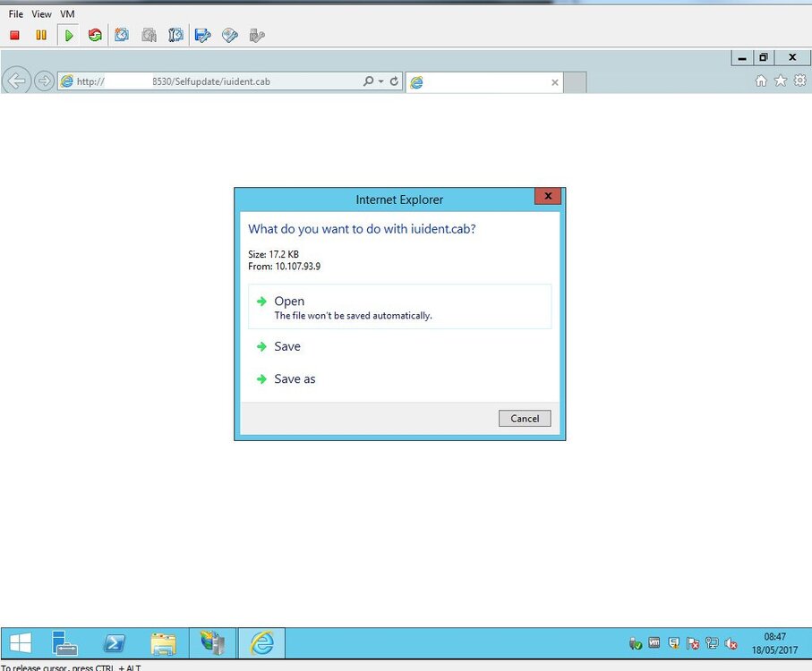Click the red Power Off VM button
812x671 pixels.
point(14,35)
